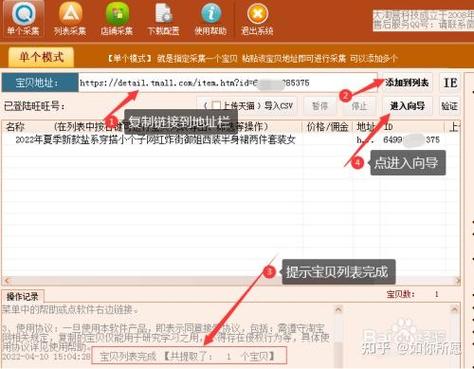474x369 pixels.
Task: Click the 宝贝数 count label
Action: click(400, 294)
